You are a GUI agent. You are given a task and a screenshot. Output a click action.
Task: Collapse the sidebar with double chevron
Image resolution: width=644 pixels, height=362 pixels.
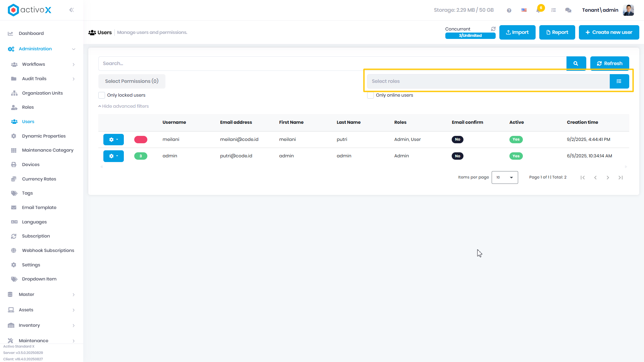pyautogui.click(x=71, y=10)
